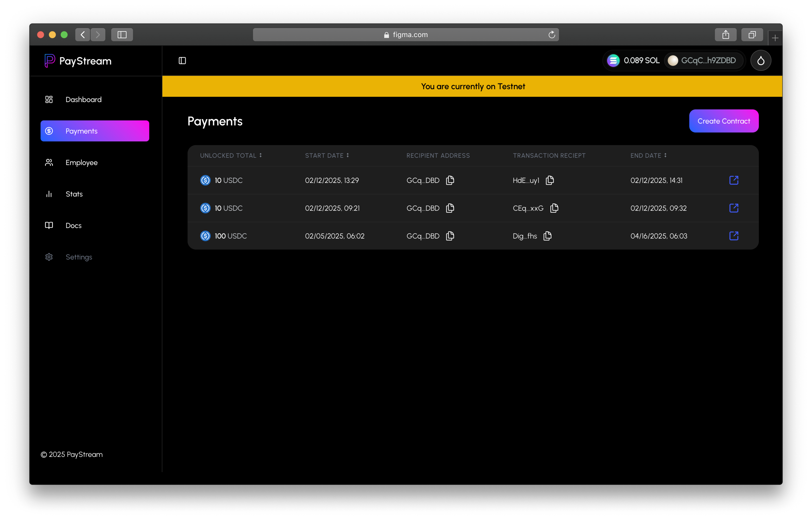Go to the Employee section

(x=81, y=163)
